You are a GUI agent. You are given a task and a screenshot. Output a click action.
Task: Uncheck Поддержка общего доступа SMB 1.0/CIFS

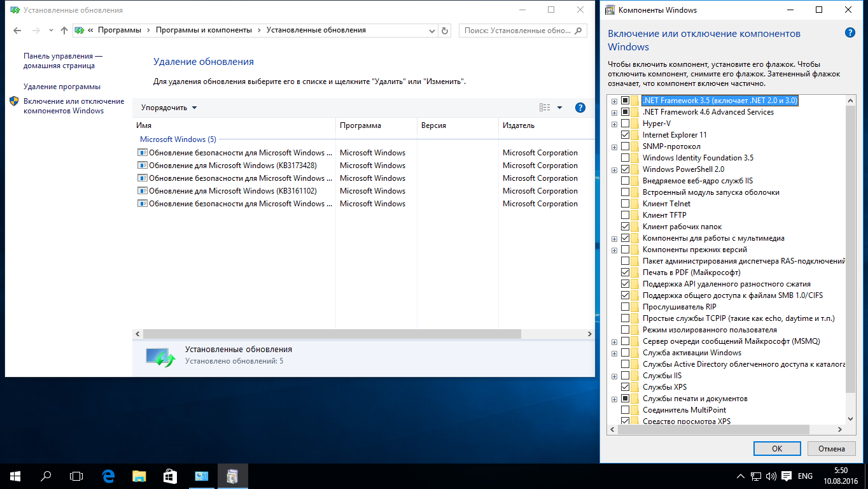point(625,295)
